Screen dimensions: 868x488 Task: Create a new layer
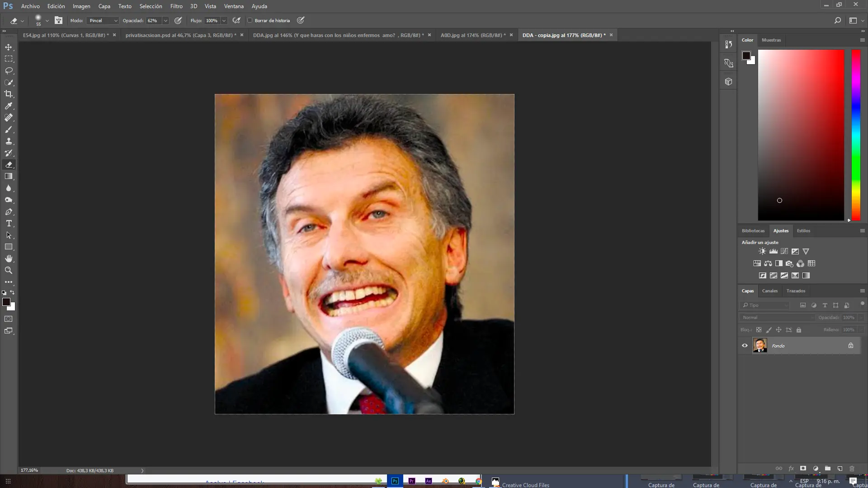(x=840, y=469)
